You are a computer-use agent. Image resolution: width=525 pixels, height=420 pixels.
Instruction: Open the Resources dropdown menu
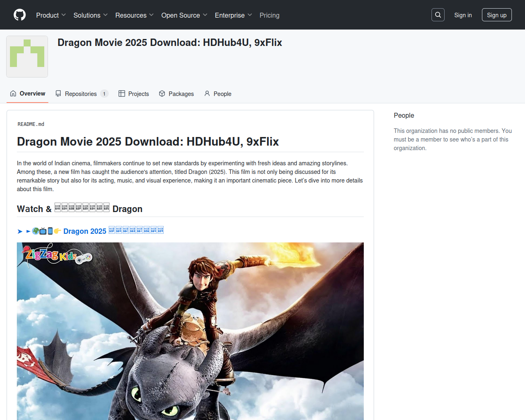(134, 15)
